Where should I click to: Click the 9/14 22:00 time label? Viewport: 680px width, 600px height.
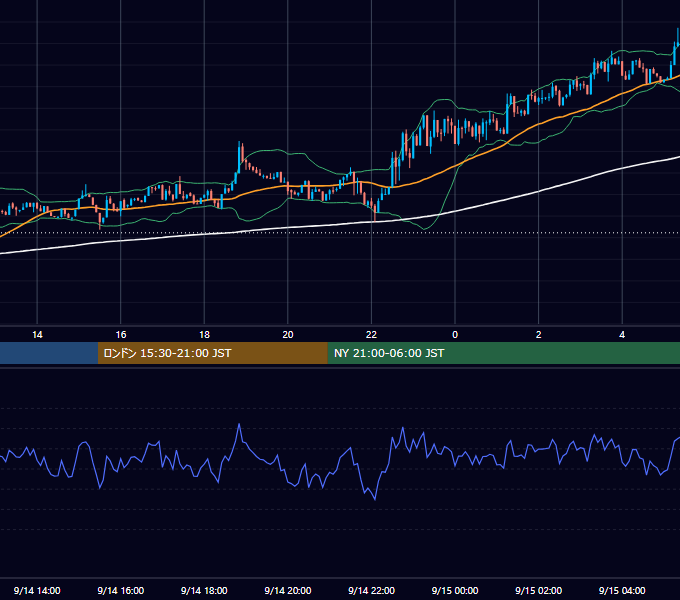(x=371, y=590)
